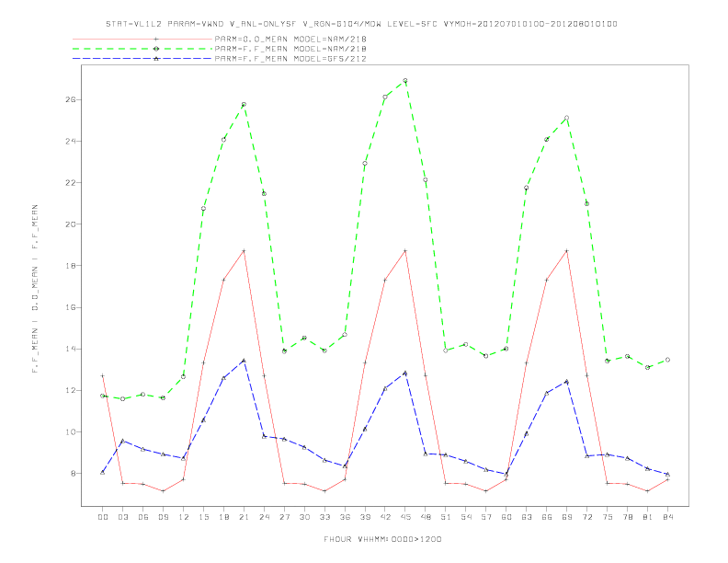
Task: Click y-axis tick label 16
Action: click(x=70, y=307)
